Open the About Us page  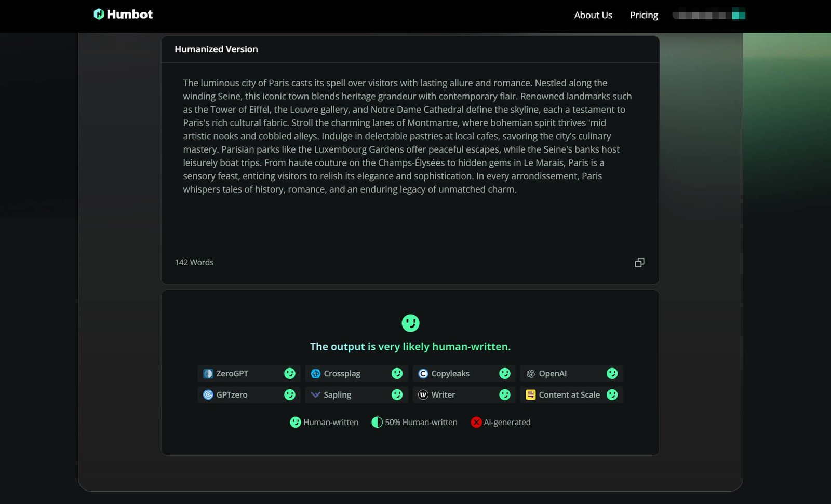click(x=593, y=15)
